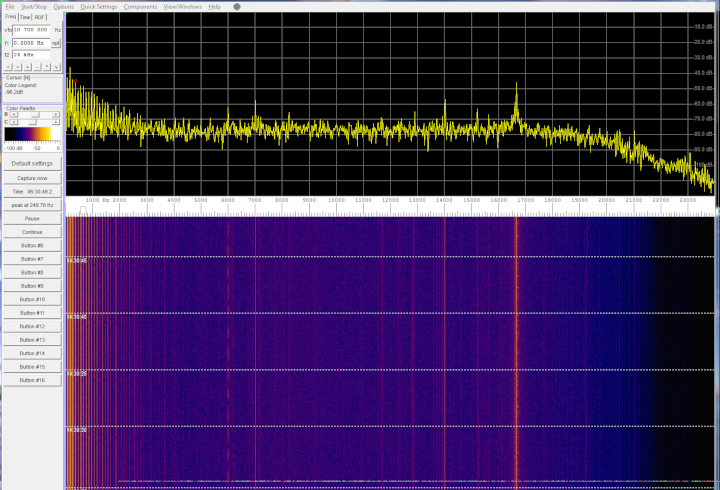This screenshot has width=720, height=490.
Task: Click Button #13
Action: [x=32, y=340]
